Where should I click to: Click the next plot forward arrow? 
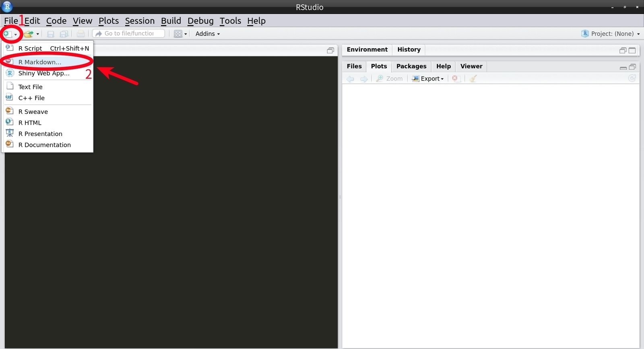pos(364,79)
